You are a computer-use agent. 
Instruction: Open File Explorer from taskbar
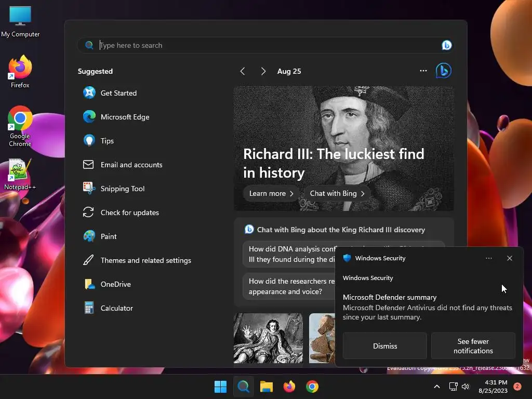tap(267, 387)
